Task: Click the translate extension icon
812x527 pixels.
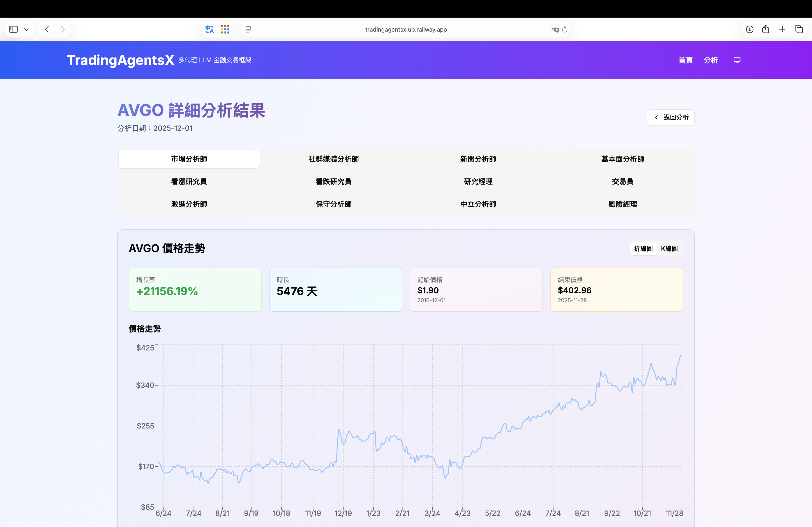Action: pos(210,29)
